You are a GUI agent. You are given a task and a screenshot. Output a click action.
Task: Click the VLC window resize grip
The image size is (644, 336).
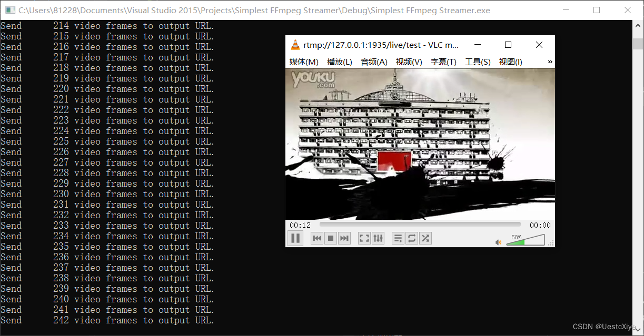point(551,243)
